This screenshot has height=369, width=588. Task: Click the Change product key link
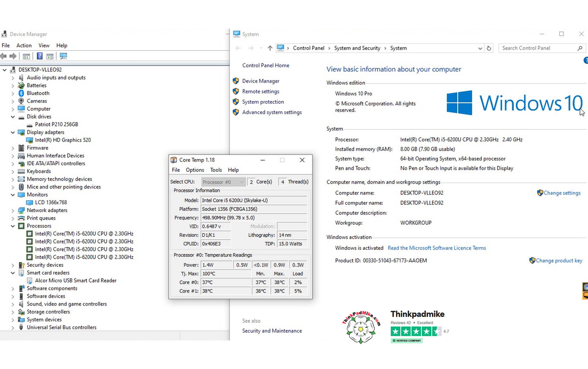coord(559,260)
